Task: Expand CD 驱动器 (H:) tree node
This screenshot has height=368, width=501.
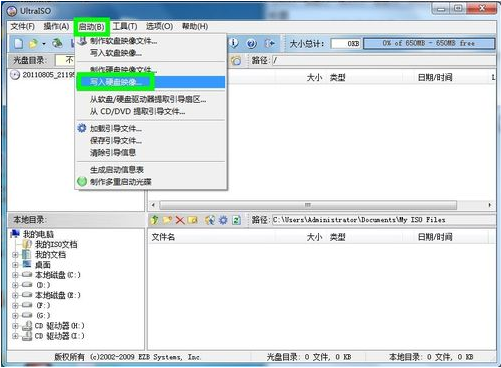Action: click(x=15, y=326)
